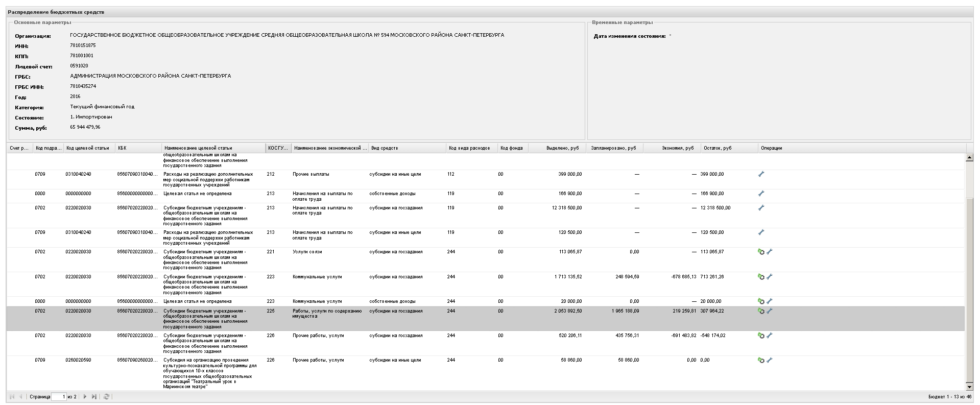Sort by 'Наименование целевой статьи' column header
Image resolution: width=980 pixels, height=405 pixels.
pos(213,148)
